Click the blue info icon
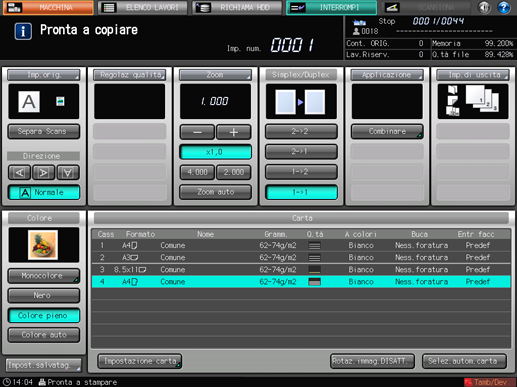 click(23, 31)
